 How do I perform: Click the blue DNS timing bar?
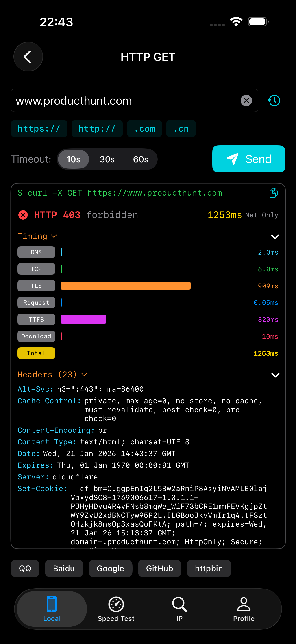61,252
